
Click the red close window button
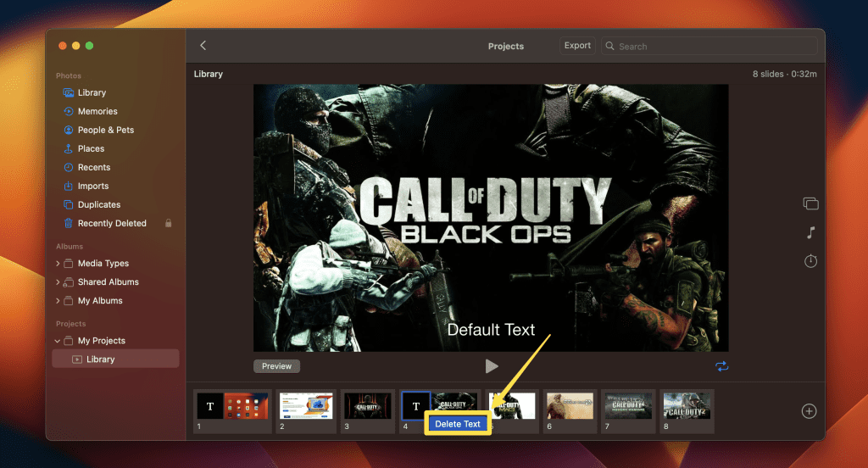click(63, 46)
